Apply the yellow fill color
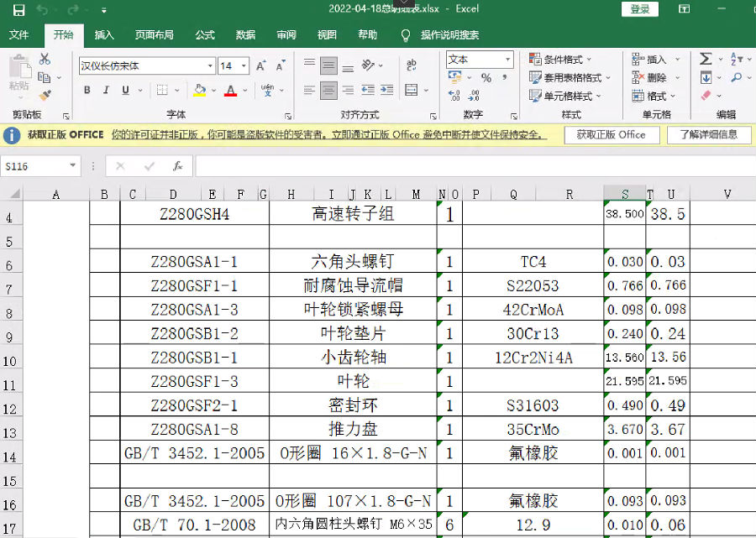This screenshot has width=756, height=538. click(x=199, y=91)
